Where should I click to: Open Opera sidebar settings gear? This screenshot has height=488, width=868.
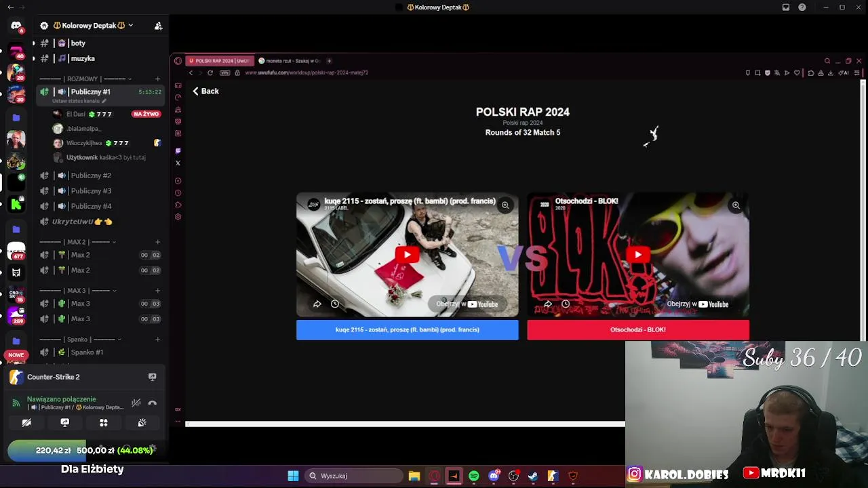pos(178,217)
